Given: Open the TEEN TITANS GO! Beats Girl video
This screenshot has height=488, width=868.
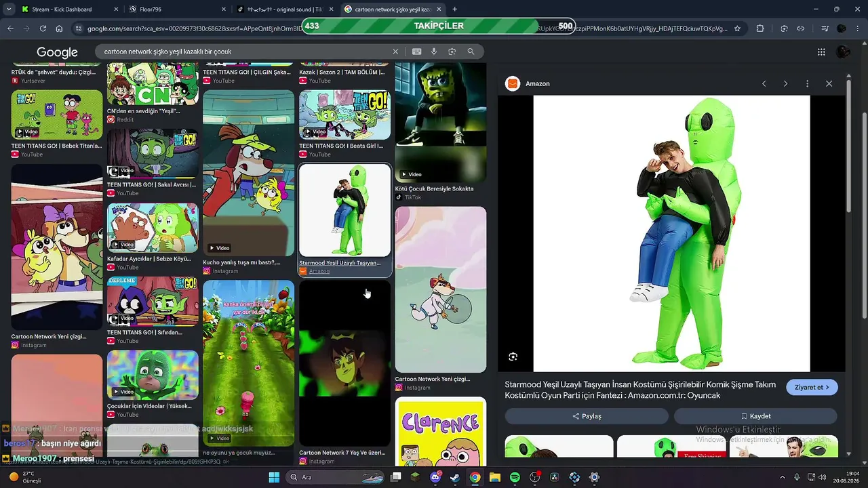Looking at the screenshot, I should tap(345, 115).
